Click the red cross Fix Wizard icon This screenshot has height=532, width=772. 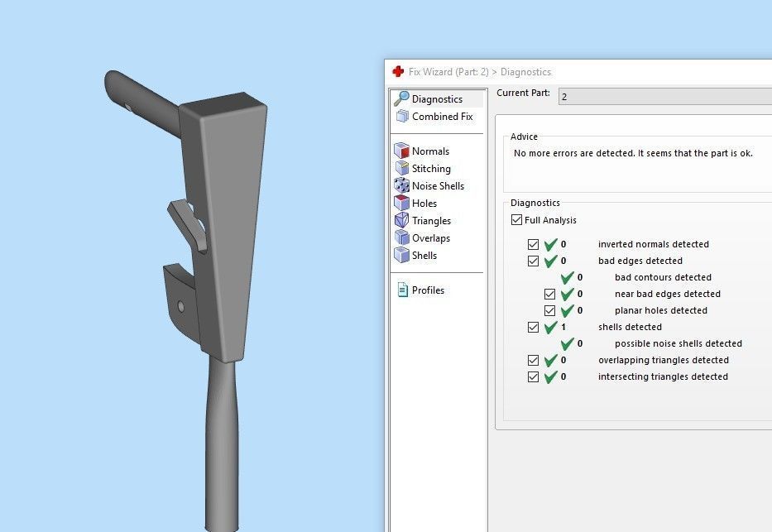point(398,72)
